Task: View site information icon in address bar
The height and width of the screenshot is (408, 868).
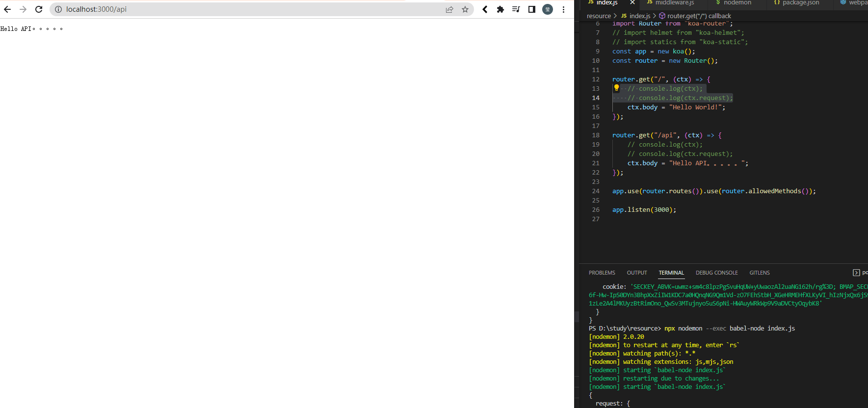Action: [58, 9]
